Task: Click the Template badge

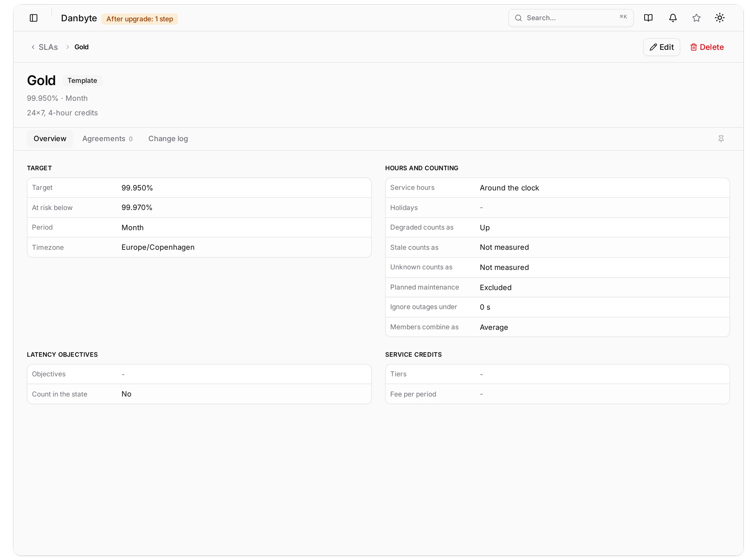Action: tap(82, 81)
